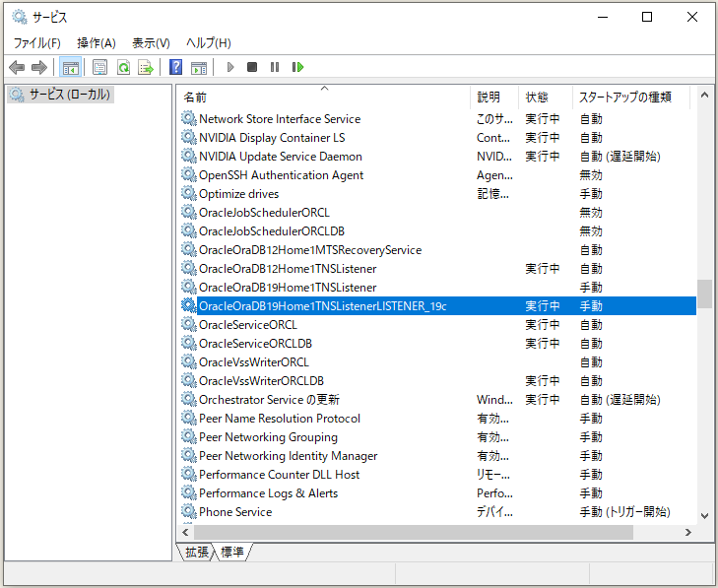Click the Restart Service icon
This screenshot has height=588, width=718.
pos(297,67)
